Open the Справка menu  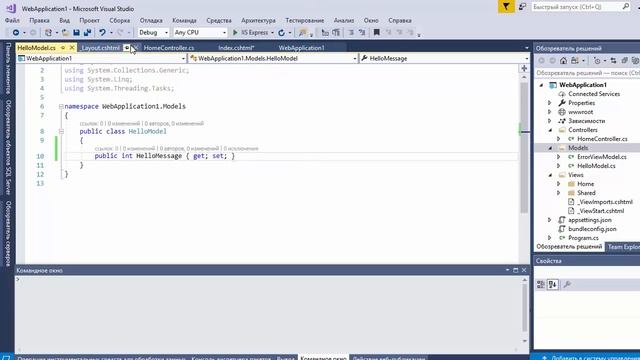click(400, 20)
